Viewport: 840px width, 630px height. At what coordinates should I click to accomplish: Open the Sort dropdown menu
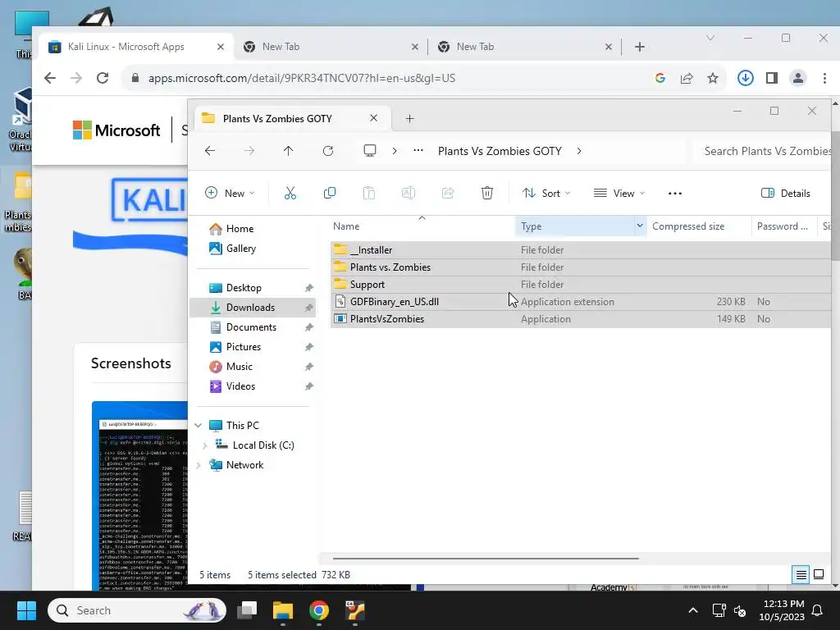[x=546, y=194]
